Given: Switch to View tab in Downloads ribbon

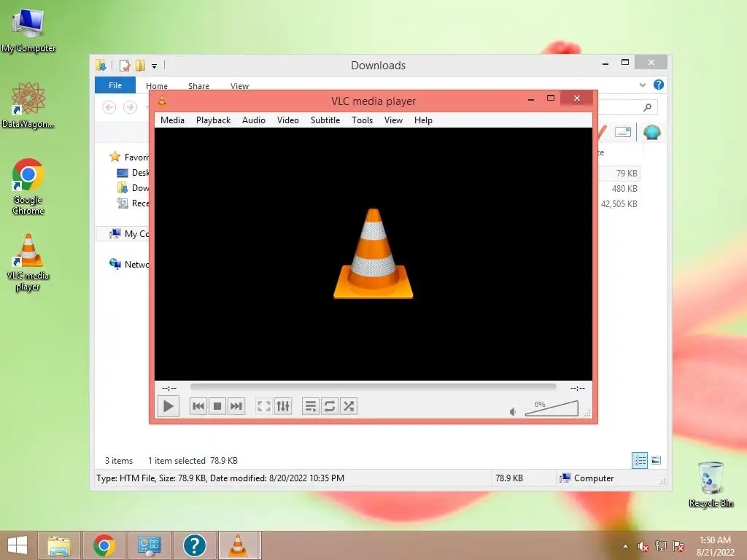Looking at the screenshot, I should (x=239, y=86).
